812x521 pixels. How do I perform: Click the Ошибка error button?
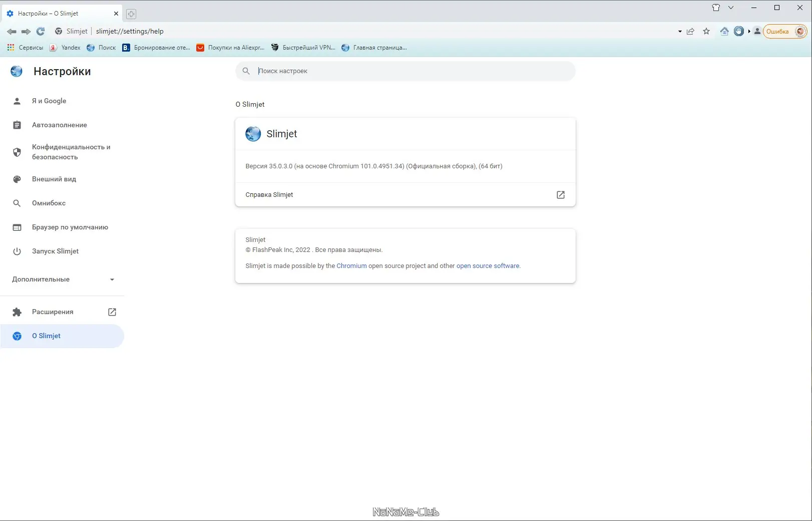[785, 32]
